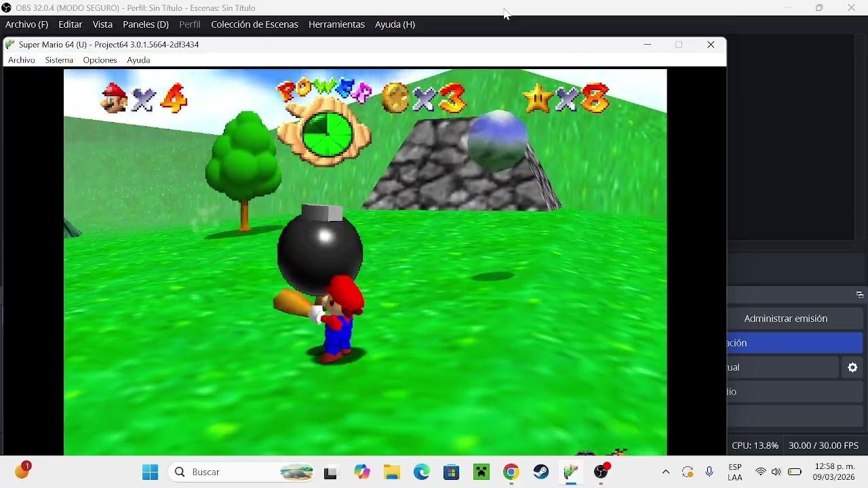Viewport: 868px width, 488px height.
Task: Minimize the Project64 Super Mario 64 window
Action: click(648, 45)
